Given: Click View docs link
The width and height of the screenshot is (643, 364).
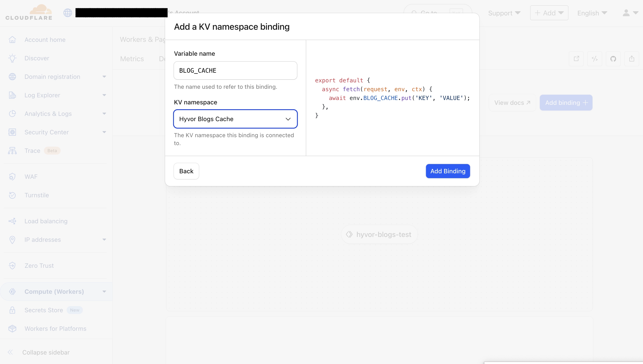Looking at the screenshot, I should (x=512, y=103).
